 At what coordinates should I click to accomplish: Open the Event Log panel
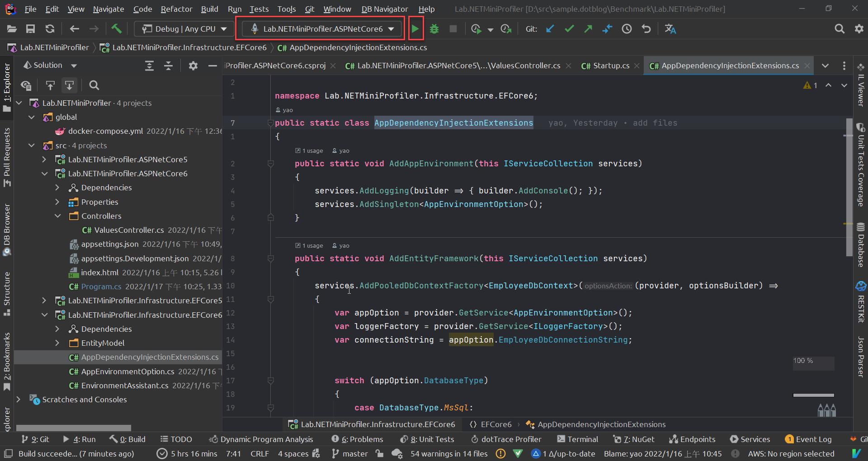click(808, 439)
